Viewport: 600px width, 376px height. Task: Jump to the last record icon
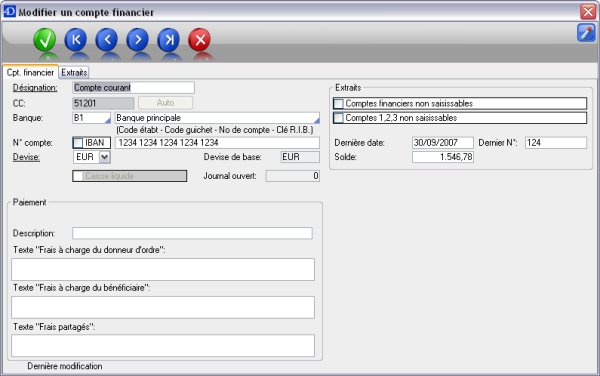click(x=168, y=40)
